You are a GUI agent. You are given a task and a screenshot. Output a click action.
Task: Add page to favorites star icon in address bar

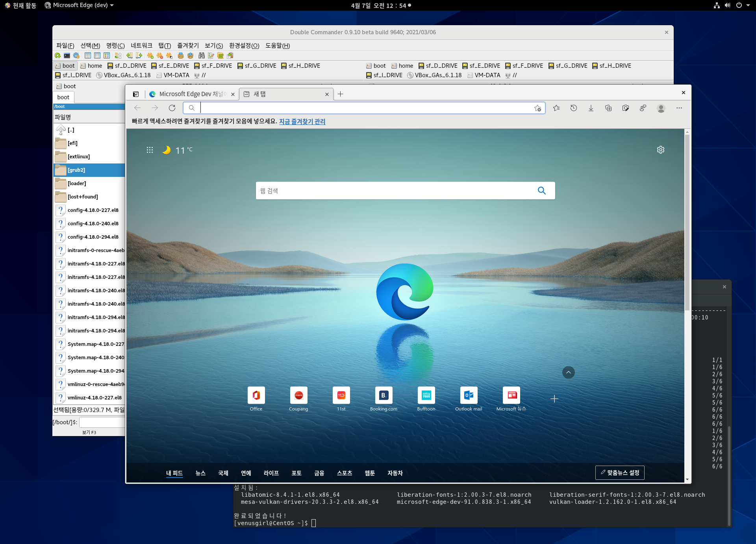pyautogui.click(x=537, y=108)
